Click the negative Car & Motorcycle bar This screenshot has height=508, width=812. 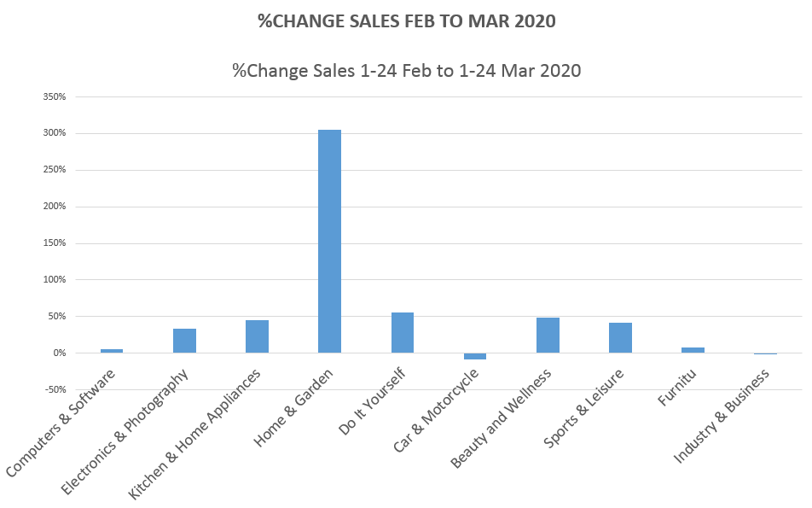[x=475, y=356]
